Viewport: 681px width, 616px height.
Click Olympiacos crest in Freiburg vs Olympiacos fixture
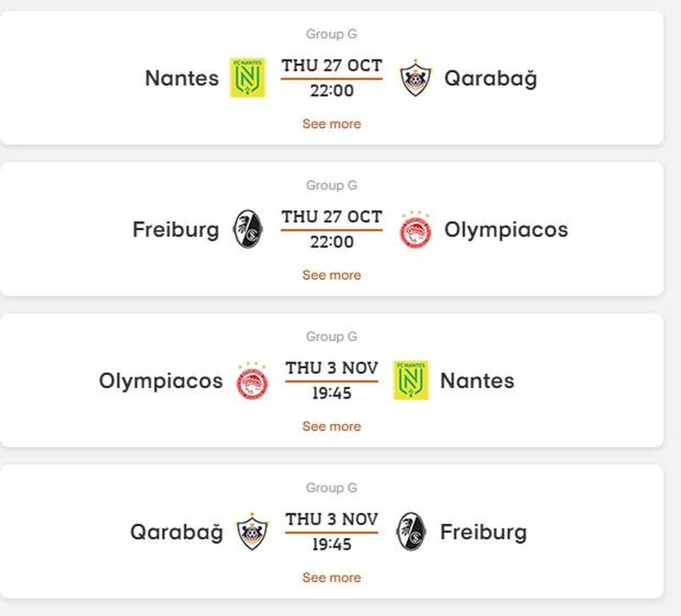point(416,231)
